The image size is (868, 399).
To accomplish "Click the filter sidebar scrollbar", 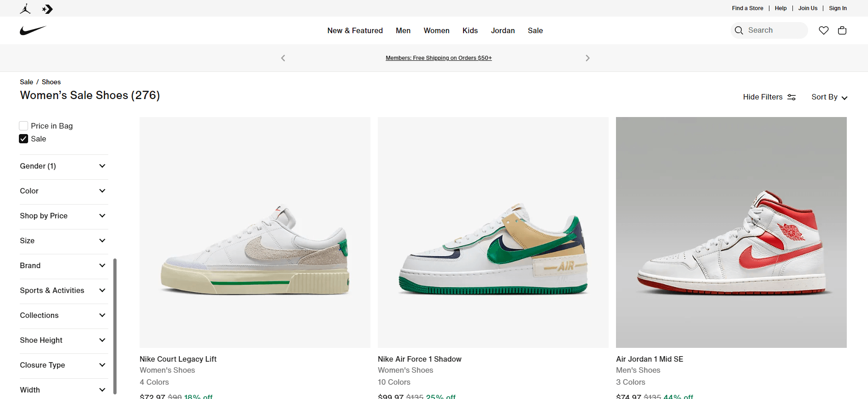I will (x=115, y=326).
